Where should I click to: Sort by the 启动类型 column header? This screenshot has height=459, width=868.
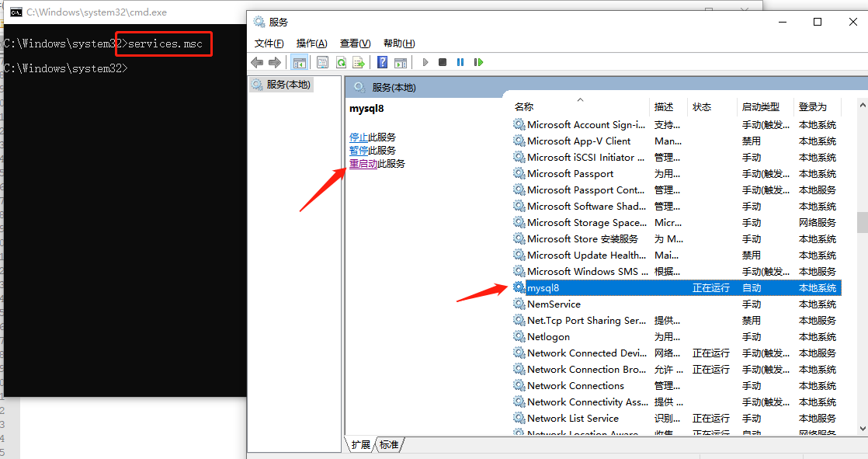click(x=765, y=107)
